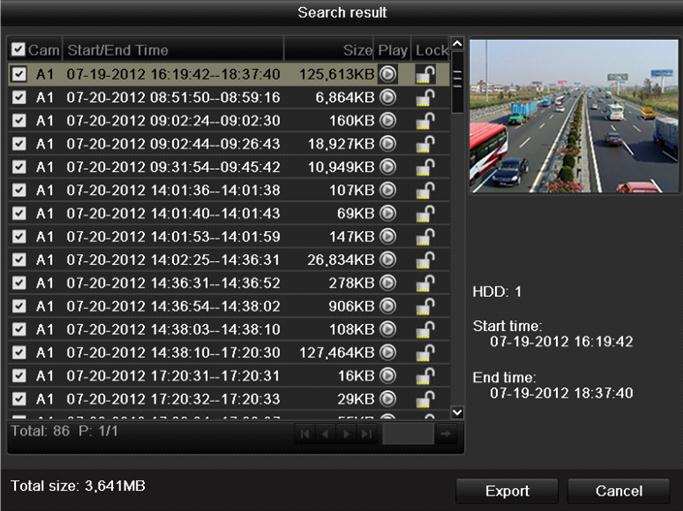This screenshot has width=683, height=511.
Task: Lock the 14:01:36--14:01:38 recording
Action: [x=426, y=190]
